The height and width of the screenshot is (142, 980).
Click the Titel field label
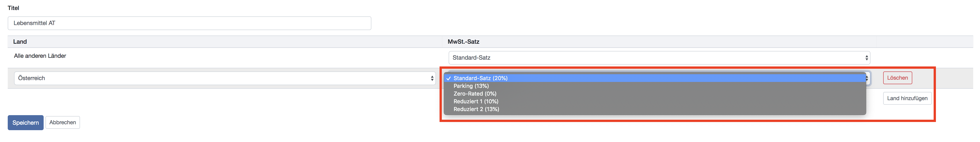(x=13, y=8)
